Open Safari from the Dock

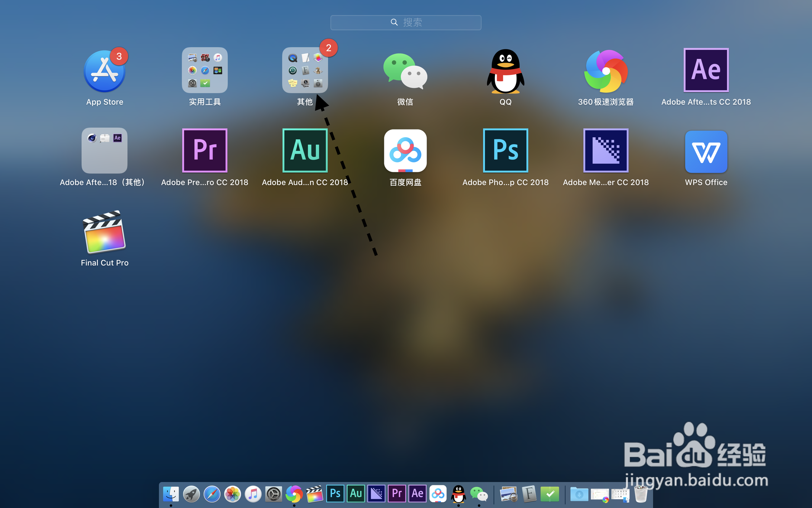click(212, 494)
